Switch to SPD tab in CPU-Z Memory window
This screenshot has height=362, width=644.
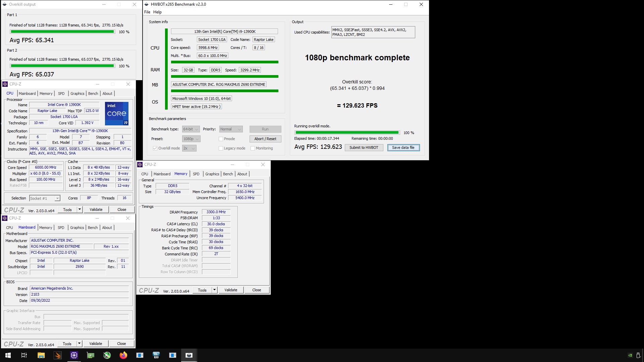coord(196,174)
